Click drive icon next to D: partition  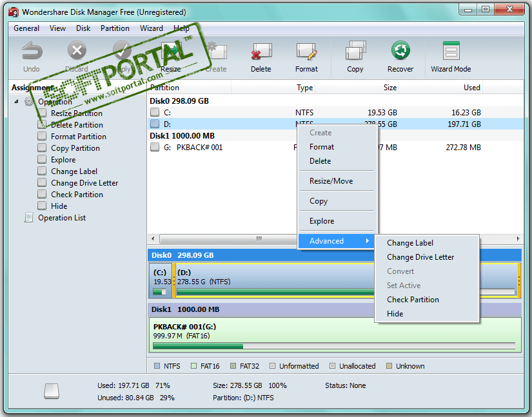(x=155, y=124)
